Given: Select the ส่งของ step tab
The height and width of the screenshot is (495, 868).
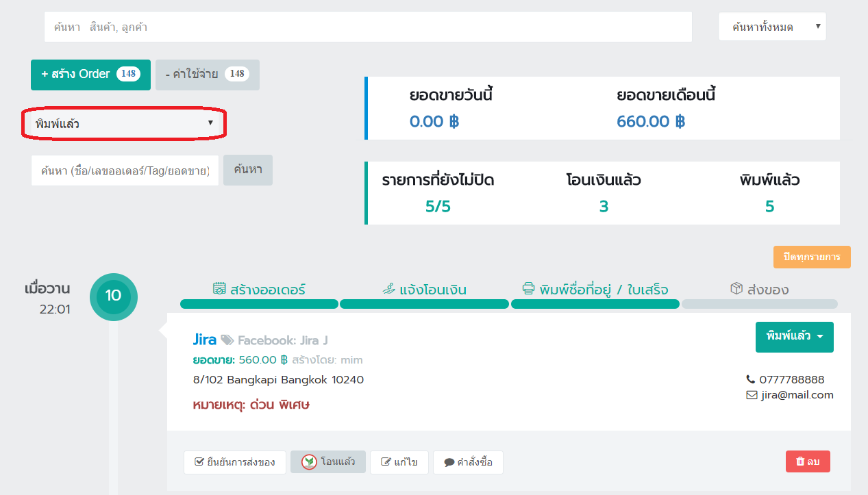Looking at the screenshot, I should click(759, 290).
